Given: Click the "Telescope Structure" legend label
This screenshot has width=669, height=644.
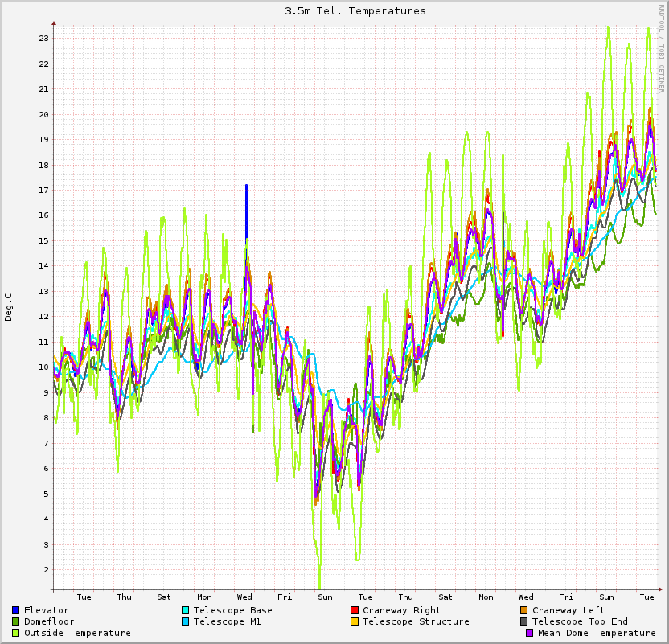Looking at the screenshot, I should click(416, 621).
